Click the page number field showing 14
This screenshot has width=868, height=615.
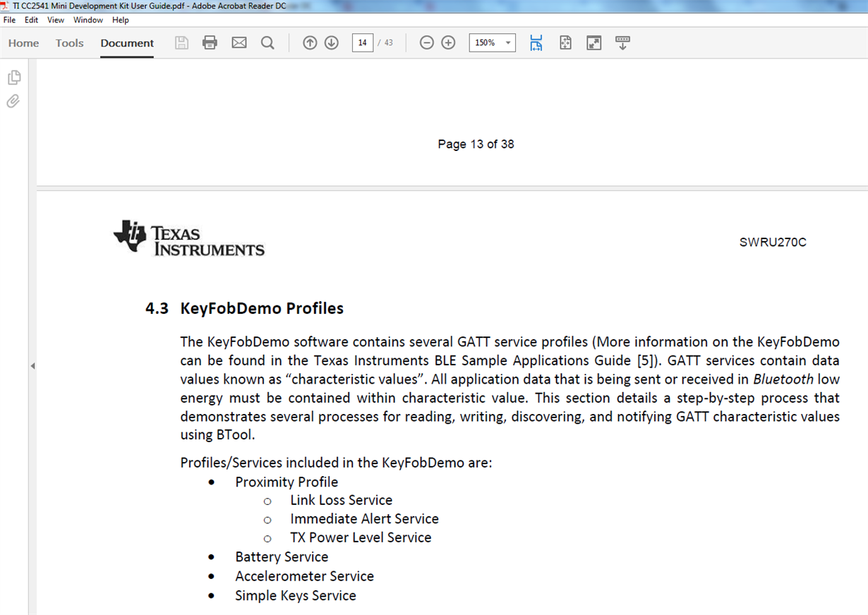click(362, 43)
